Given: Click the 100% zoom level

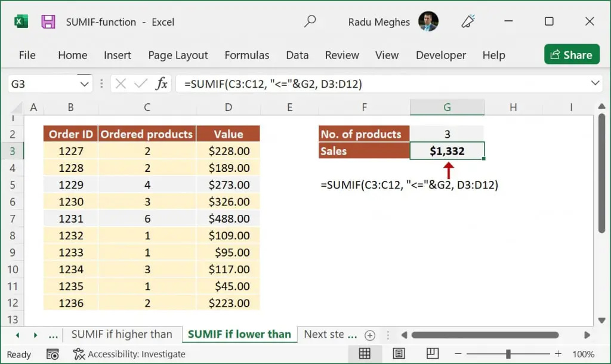Looking at the screenshot, I should pos(584,354).
